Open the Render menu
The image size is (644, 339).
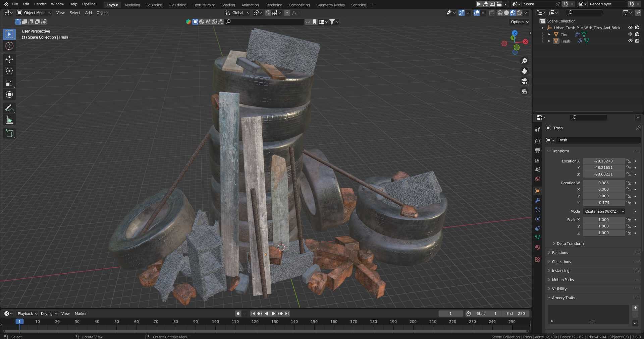[x=40, y=4]
